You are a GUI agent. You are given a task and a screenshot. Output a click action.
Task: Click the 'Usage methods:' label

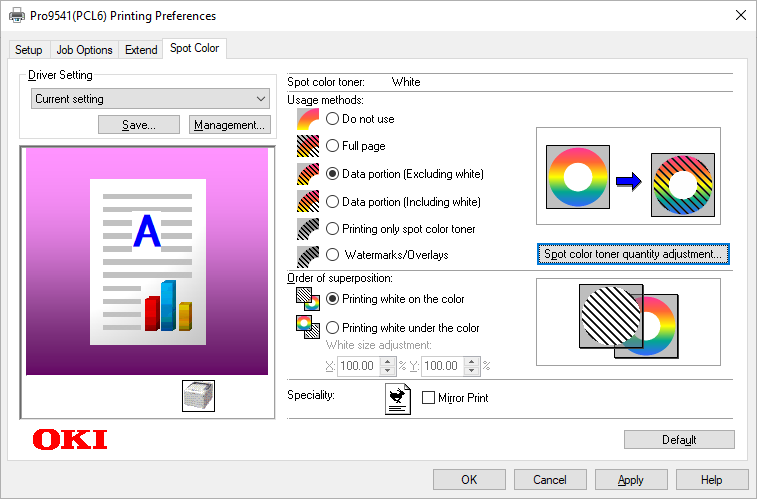tap(325, 100)
